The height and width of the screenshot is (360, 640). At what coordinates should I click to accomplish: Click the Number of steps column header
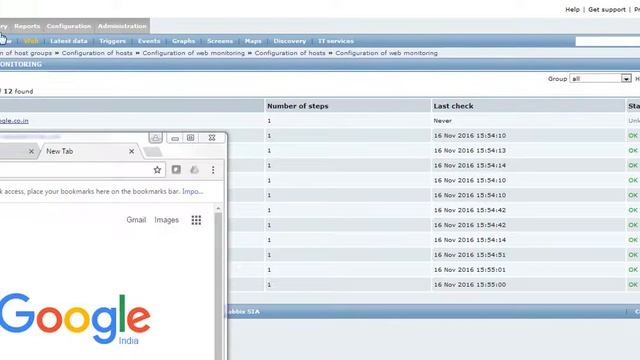(298, 106)
